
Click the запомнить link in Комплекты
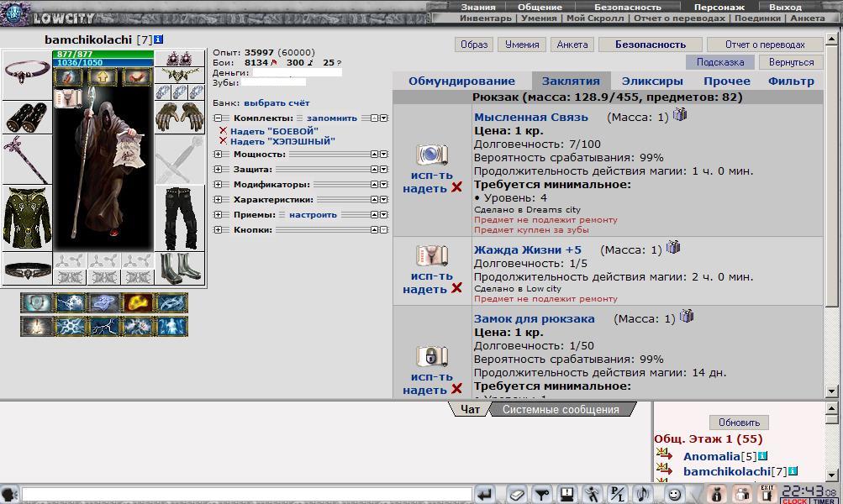click(x=332, y=118)
